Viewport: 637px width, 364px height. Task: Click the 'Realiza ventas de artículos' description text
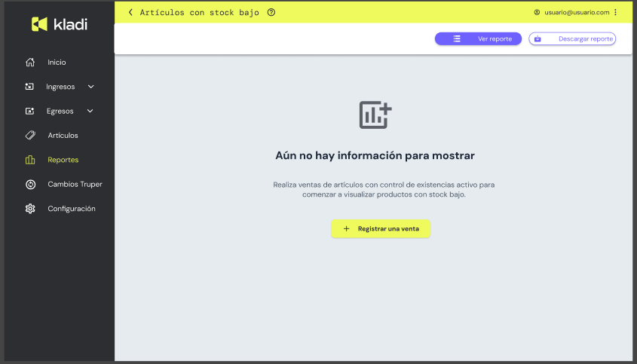click(x=384, y=189)
